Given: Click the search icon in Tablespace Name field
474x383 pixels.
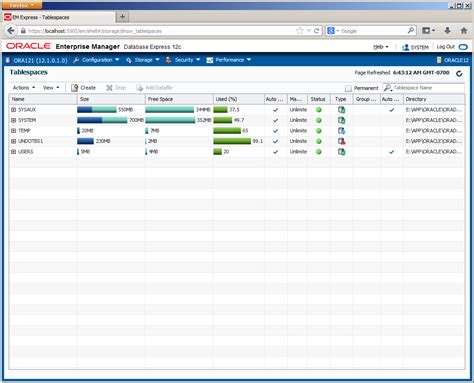Looking at the screenshot, I should (388, 88).
